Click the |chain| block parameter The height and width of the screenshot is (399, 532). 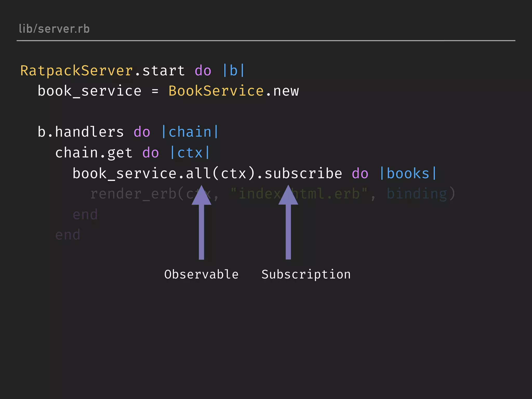tap(190, 132)
